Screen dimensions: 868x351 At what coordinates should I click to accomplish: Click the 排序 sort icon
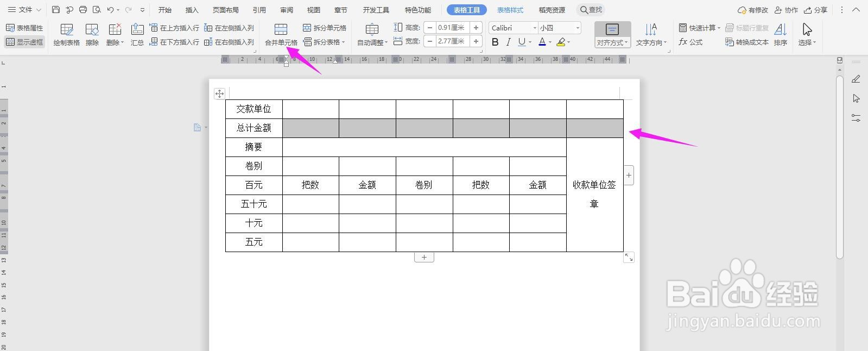click(781, 35)
